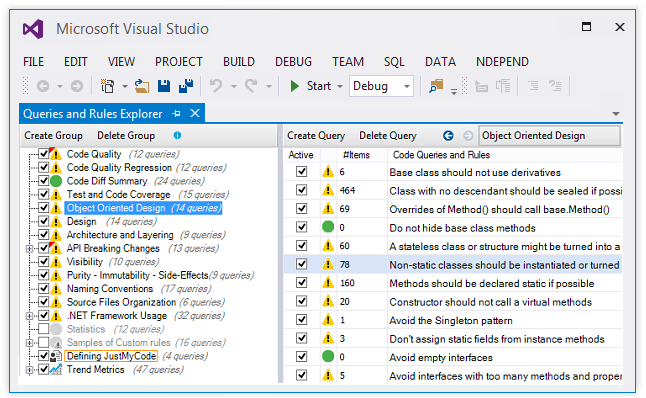
Task: Click the Trend Metrics chart icon
Action: pyautogui.click(x=56, y=369)
